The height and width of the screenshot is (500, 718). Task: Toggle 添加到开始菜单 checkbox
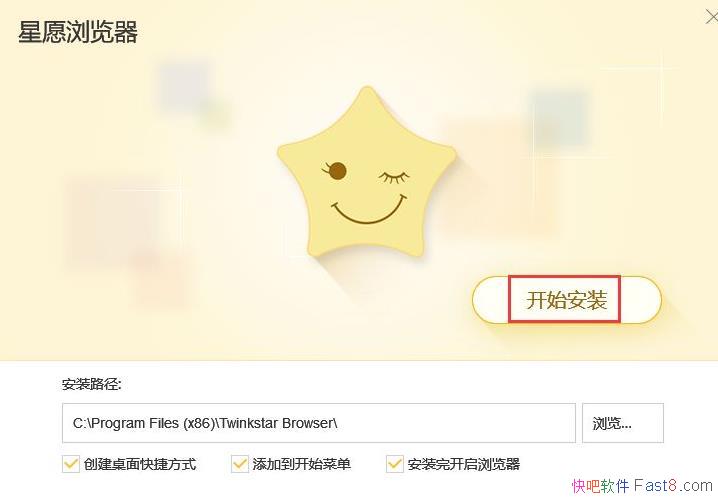point(239,464)
